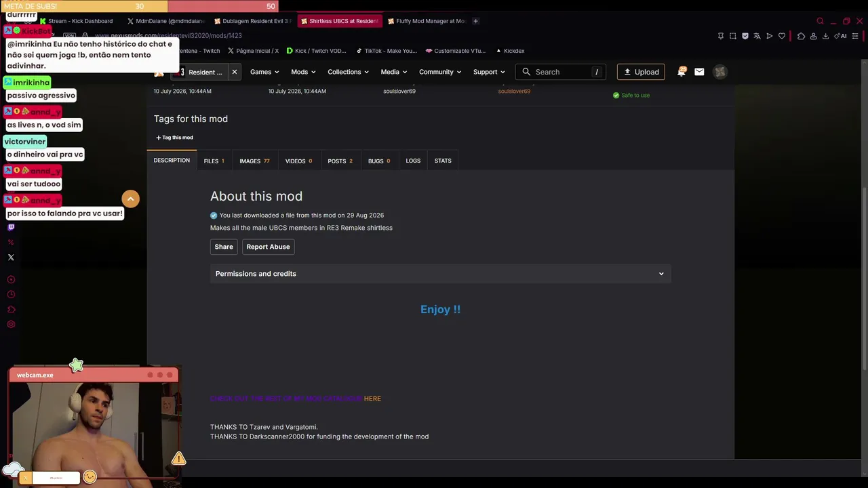Click the scroll-up arrow orange button

(130, 199)
